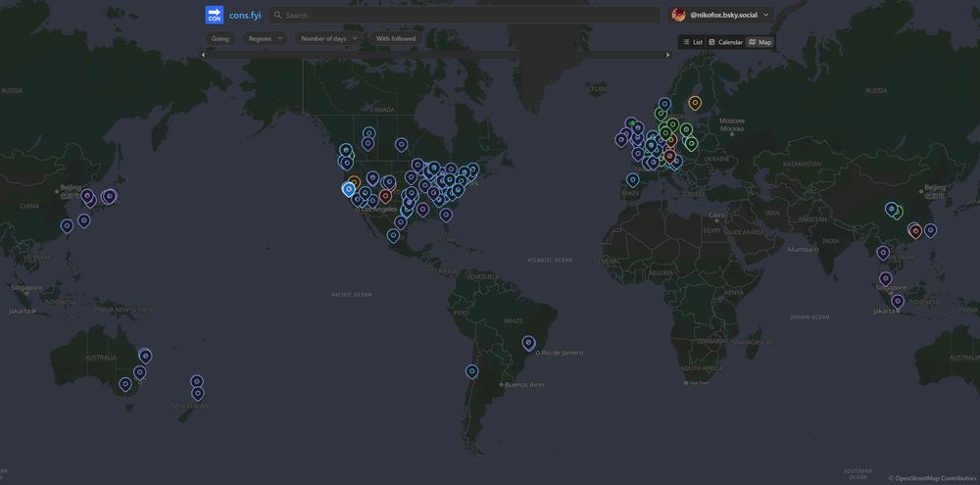
Task: Toggle the Going filter
Action: 220,39
